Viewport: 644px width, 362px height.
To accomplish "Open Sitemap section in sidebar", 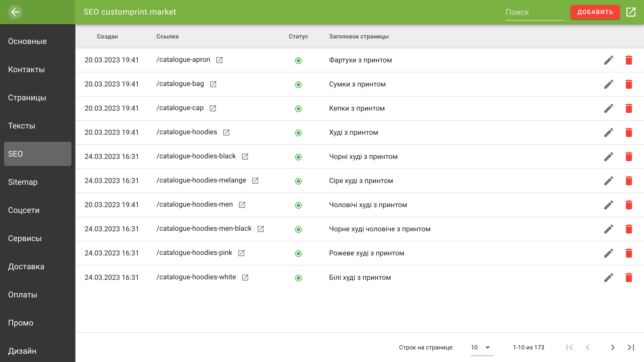I will click(x=38, y=182).
